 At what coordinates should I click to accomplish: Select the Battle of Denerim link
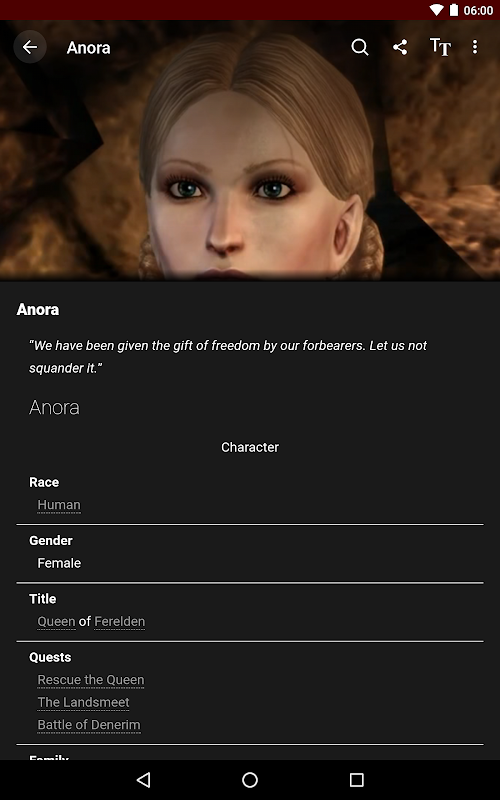(x=89, y=725)
